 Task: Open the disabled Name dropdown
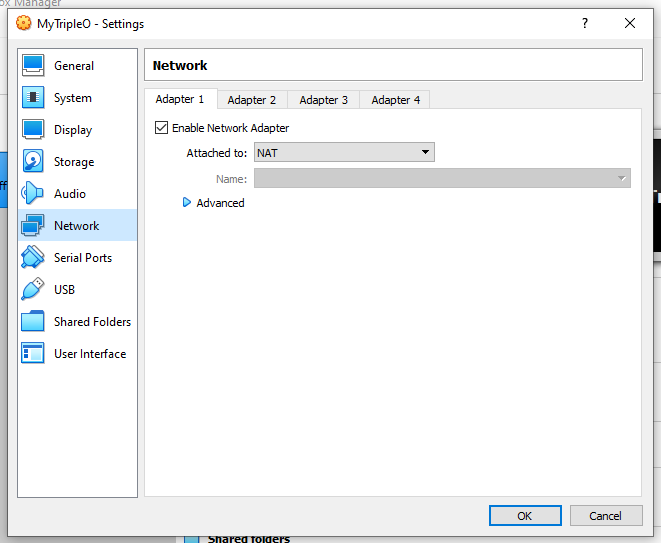pyautogui.click(x=442, y=178)
